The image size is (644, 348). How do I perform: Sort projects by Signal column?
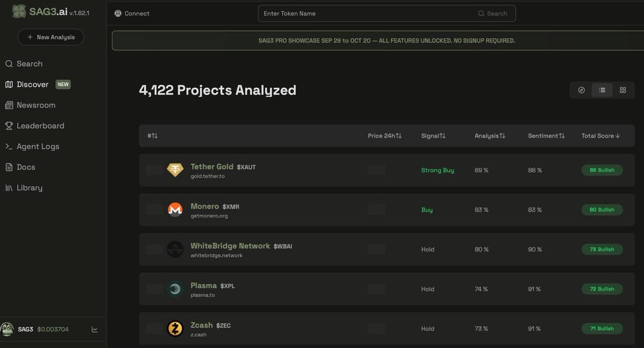point(433,136)
